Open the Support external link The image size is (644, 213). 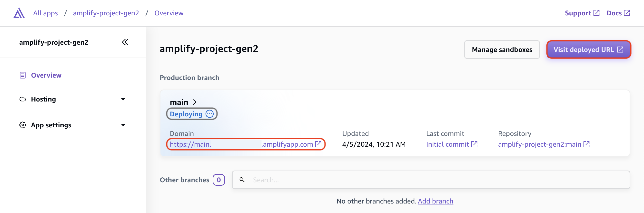point(582,13)
